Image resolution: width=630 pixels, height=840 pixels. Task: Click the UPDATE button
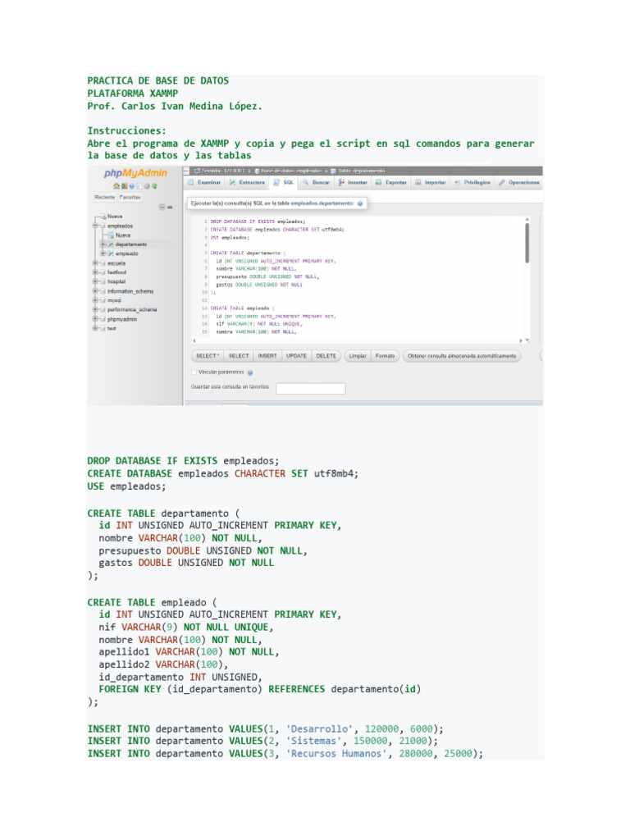click(296, 356)
